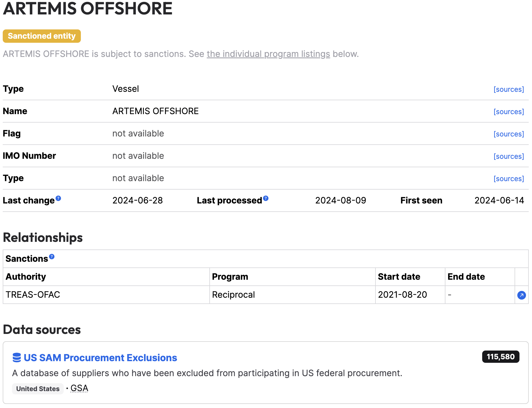532x408 pixels.
Task: Open the sanction details arrow icon
Action: pos(521,295)
